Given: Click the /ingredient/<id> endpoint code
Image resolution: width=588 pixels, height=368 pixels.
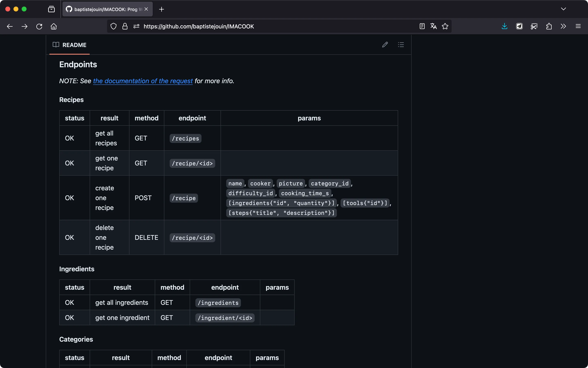Looking at the screenshot, I should coord(225,318).
